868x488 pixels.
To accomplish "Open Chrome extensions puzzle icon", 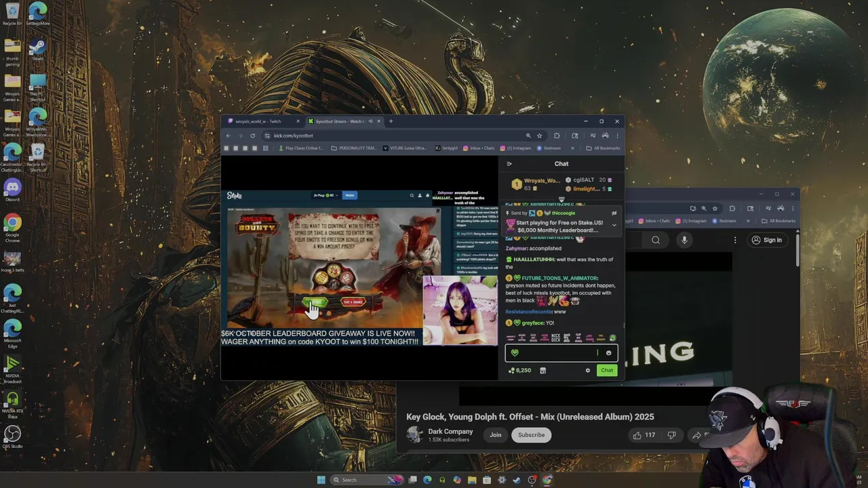I will [557, 136].
